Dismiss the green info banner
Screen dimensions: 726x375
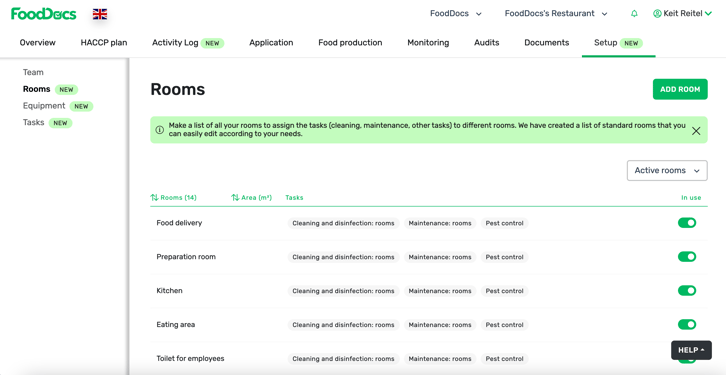[x=696, y=131]
